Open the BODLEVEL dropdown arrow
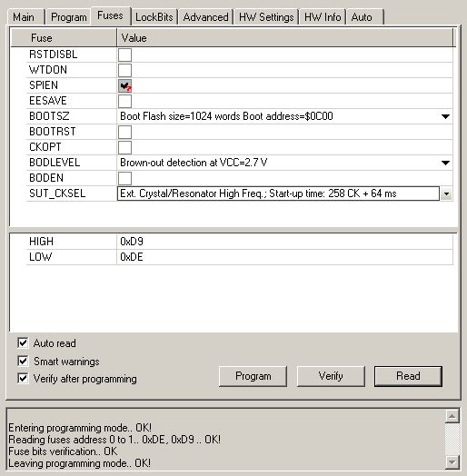Viewport: 467px width, 476px height. [445, 163]
